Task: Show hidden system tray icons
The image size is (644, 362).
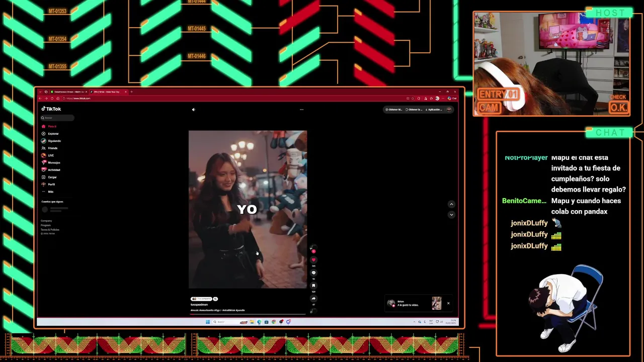Action: pyautogui.click(x=414, y=322)
